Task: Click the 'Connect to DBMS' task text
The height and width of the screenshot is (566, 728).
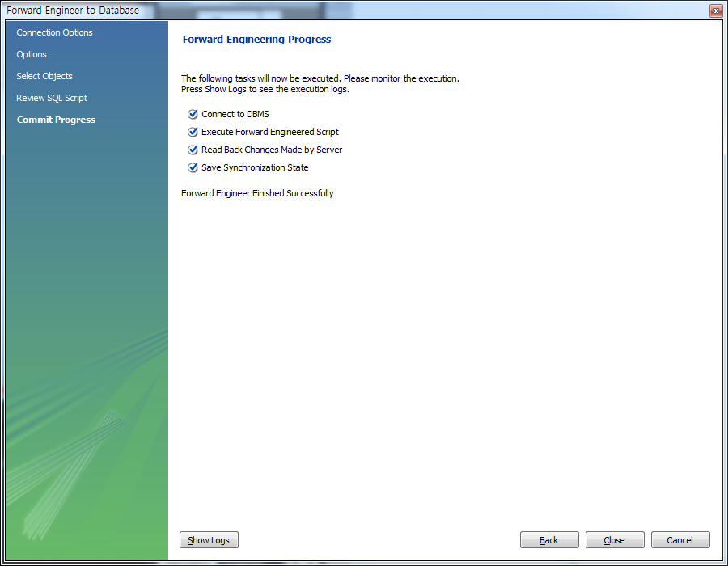Action: click(x=235, y=114)
